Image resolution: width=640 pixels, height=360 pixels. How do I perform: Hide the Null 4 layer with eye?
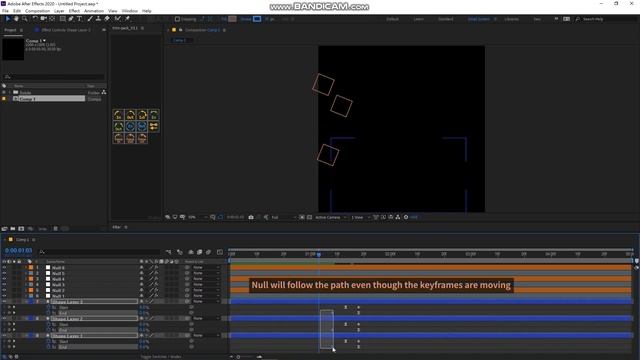[4, 279]
